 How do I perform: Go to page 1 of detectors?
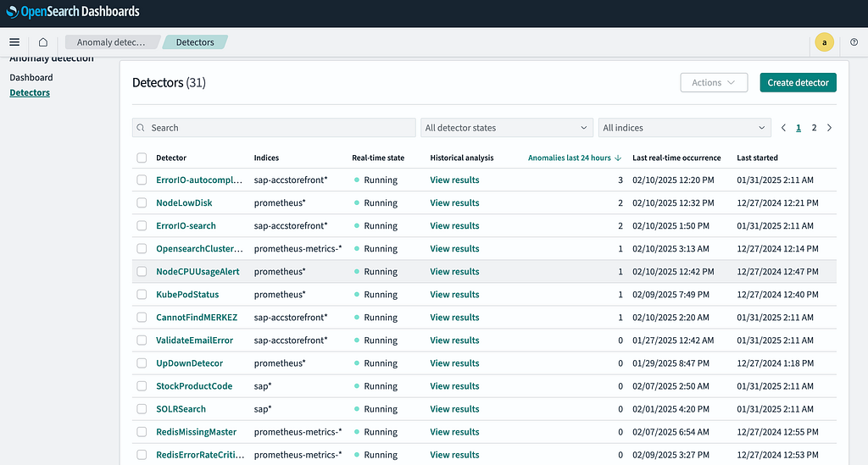point(798,128)
